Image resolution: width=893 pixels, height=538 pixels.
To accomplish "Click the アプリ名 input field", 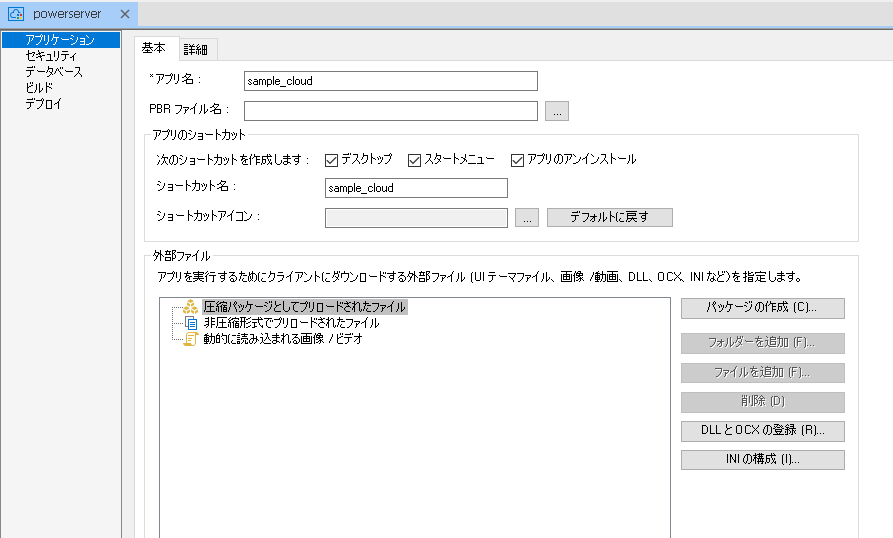I will [390, 81].
